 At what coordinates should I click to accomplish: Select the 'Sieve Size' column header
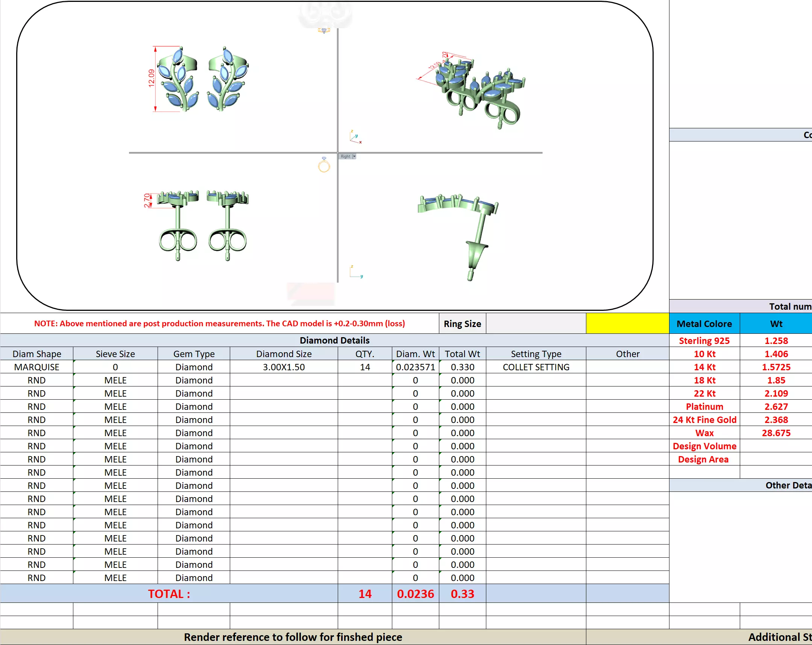click(115, 354)
